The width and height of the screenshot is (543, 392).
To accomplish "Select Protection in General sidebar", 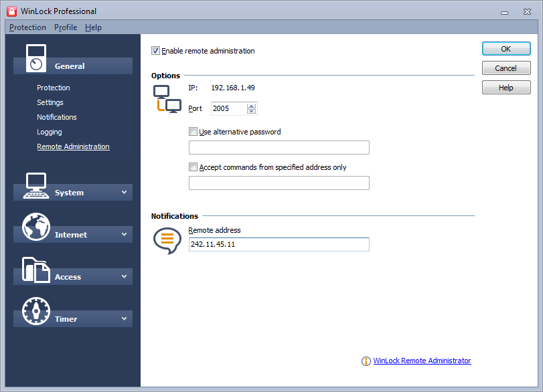I will click(x=54, y=88).
